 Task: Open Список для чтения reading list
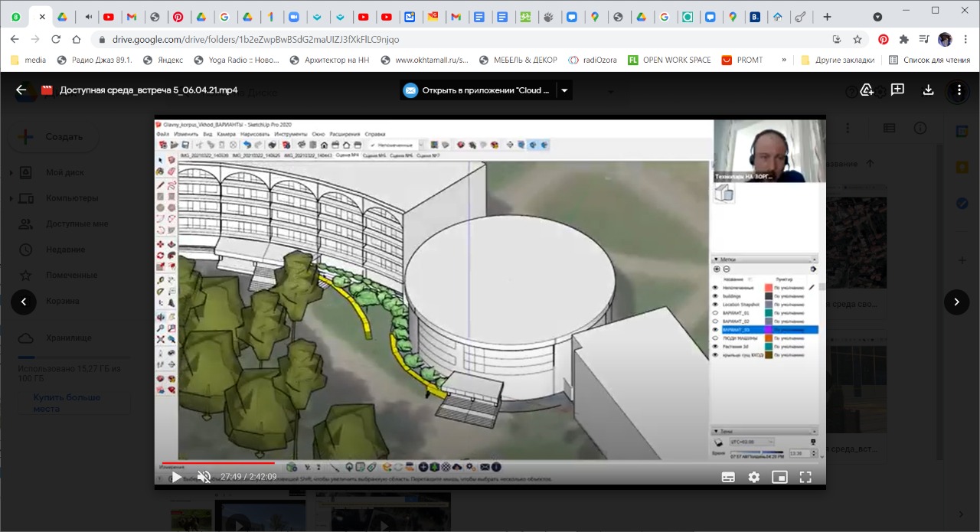[929, 60]
